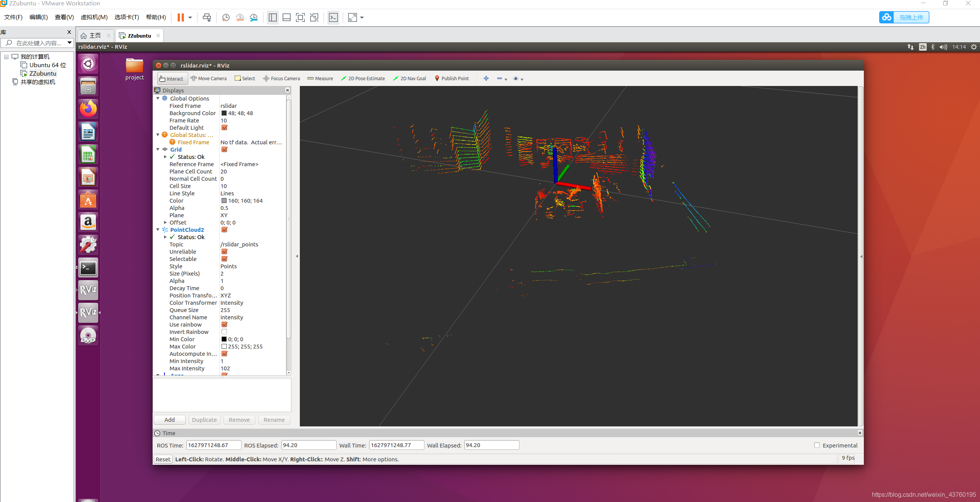Click the Measure tool icon
980x502 pixels.
point(310,78)
